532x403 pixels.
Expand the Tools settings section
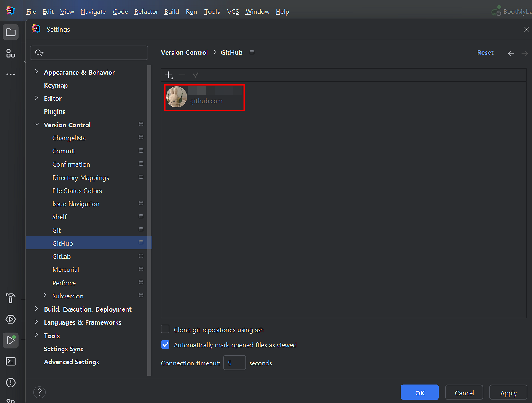pos(37,335)
